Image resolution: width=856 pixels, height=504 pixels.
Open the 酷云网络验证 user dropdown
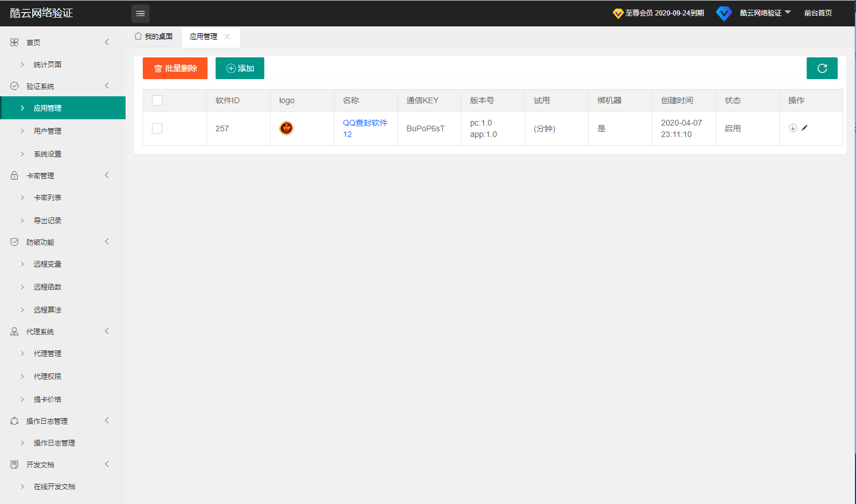[765, 13]
